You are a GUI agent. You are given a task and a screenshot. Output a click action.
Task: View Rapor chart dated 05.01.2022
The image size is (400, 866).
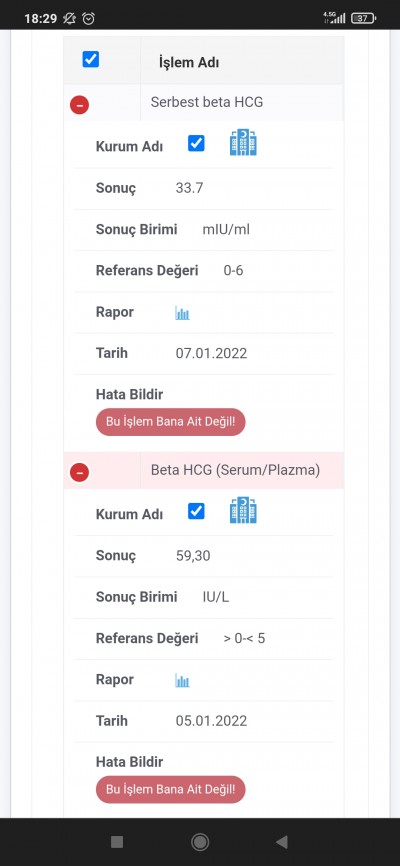pos(182,680)
